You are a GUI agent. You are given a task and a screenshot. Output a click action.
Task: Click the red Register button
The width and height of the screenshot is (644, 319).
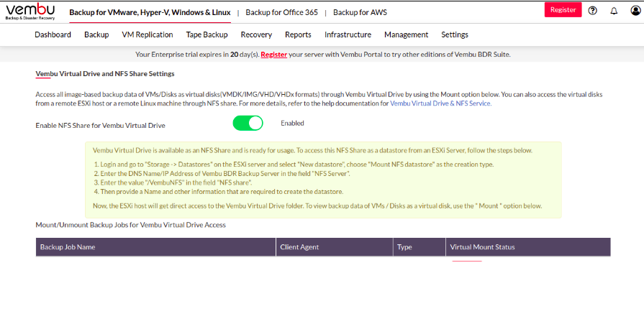coord(563,10)
